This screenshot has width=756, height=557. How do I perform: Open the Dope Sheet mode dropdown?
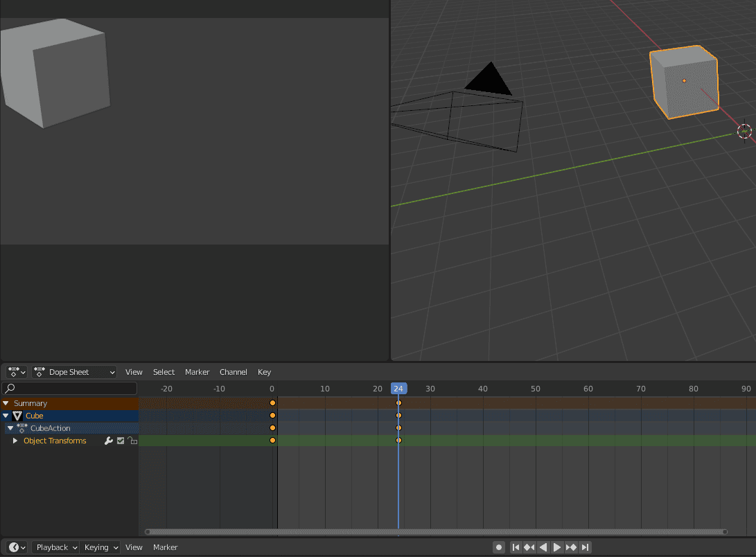click(x=73, y=372)
